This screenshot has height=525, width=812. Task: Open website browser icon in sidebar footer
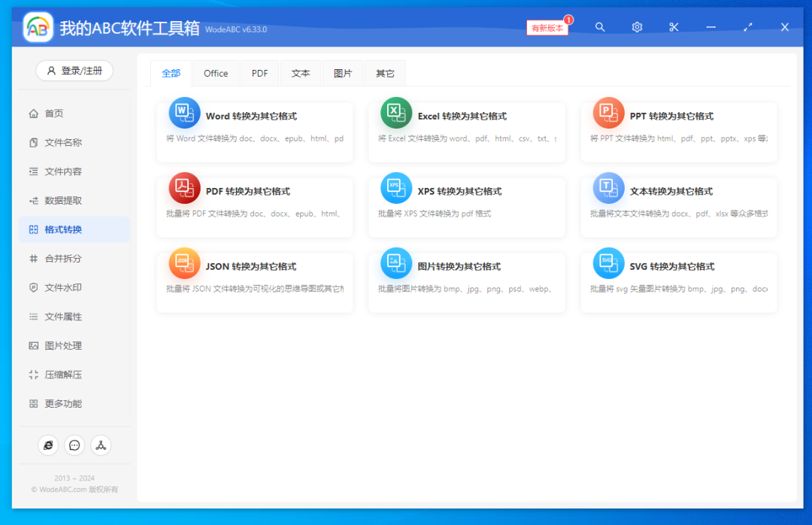click(x=48, y=445)
